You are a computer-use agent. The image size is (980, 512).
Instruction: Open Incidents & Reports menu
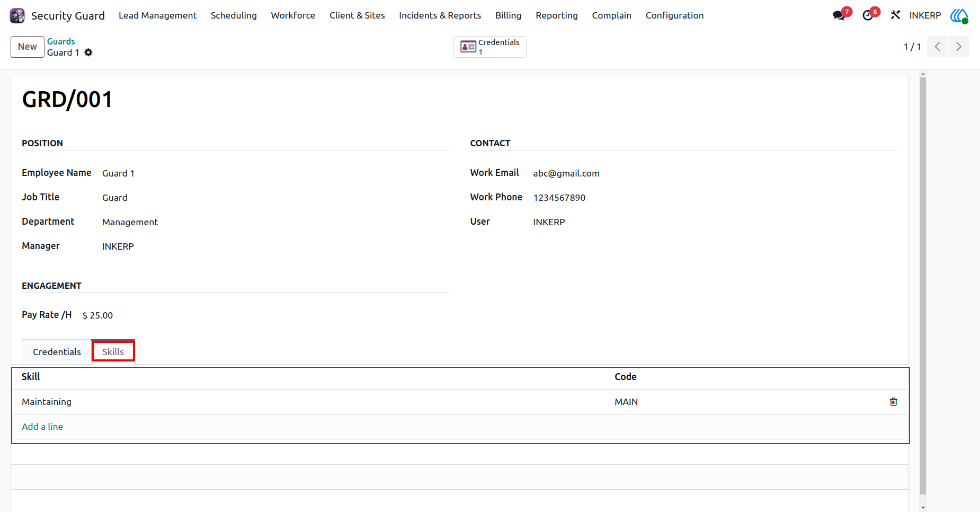[440, 15]
